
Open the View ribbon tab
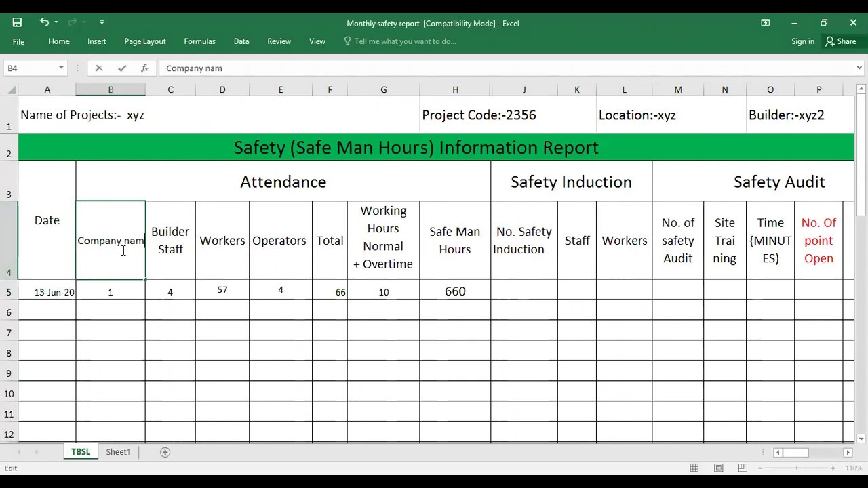pyautogui.click(x=317, y=41)
